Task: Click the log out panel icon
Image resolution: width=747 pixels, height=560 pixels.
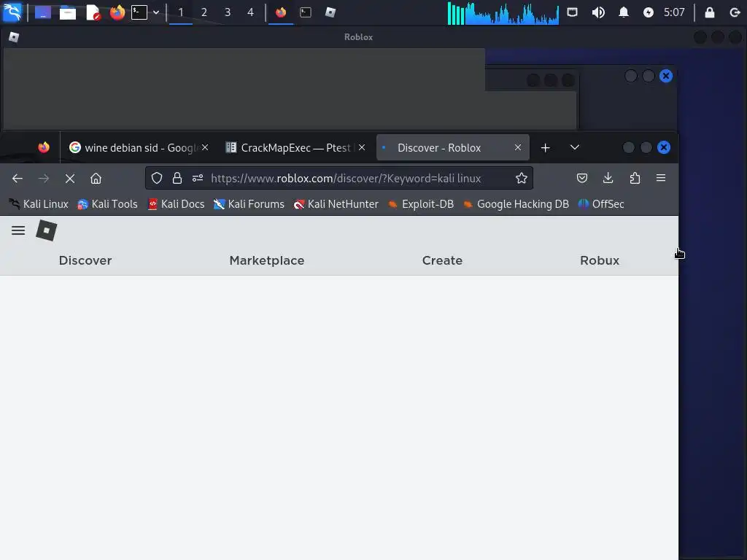Action: (x=735, y=12)
